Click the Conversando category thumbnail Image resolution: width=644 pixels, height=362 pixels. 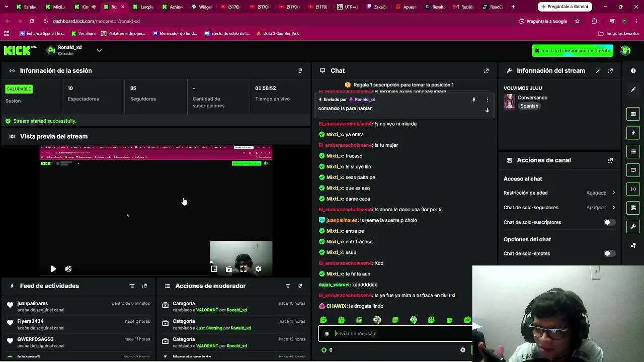tap(509, 102)
